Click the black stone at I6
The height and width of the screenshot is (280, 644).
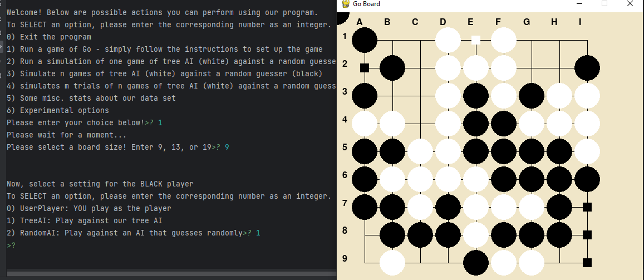click(x=587, y=179)
